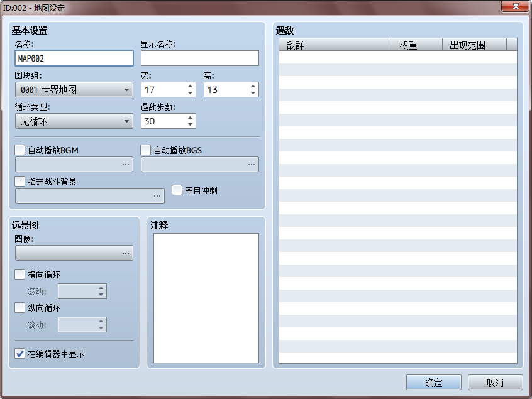Decrease encounter steps with the down arrow
The image size is (532, 399).
pyautogui.click(x=191, y=125)
